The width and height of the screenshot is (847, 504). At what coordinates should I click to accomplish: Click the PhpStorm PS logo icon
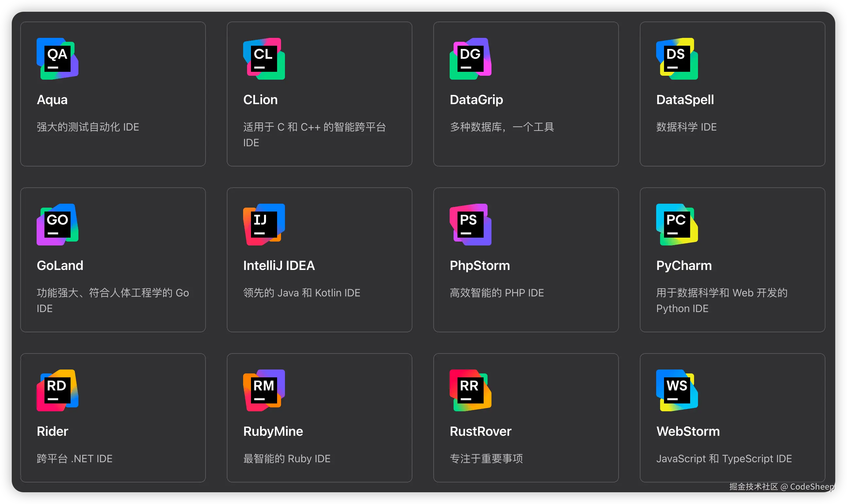click(471, 225)
